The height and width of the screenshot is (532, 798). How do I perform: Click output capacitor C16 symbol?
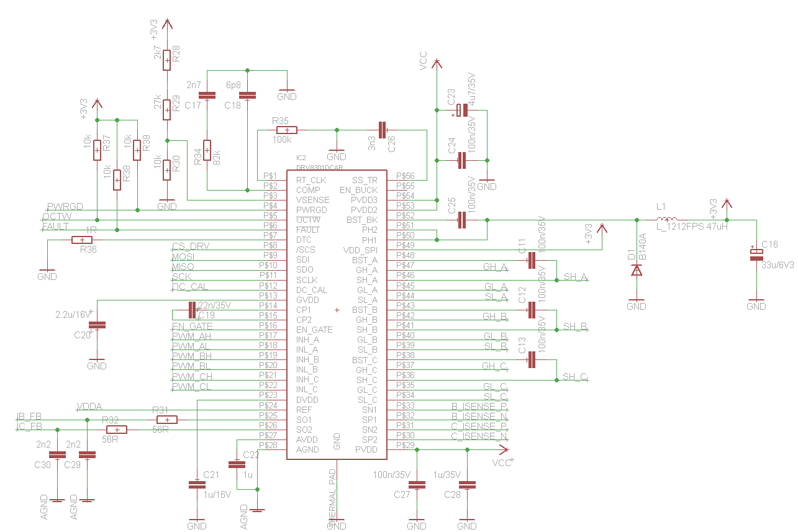click(756, 255)
